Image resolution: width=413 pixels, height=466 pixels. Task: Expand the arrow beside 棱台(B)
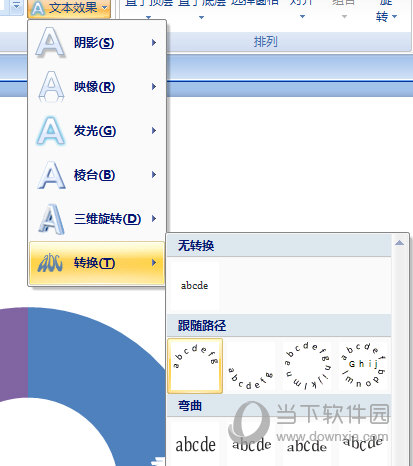[154, 174]
